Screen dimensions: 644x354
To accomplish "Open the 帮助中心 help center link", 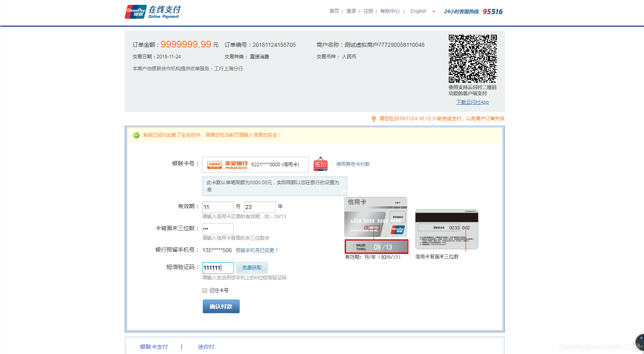I will coord(390,11).
